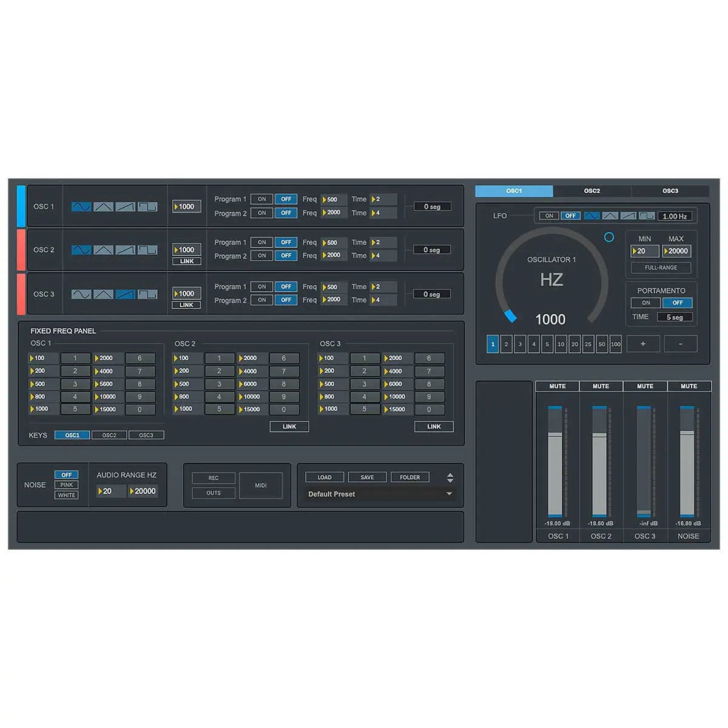The image size is (728, 728).
Task: Choose the triangle waveform on OSC 2
Action: point(103,250)
